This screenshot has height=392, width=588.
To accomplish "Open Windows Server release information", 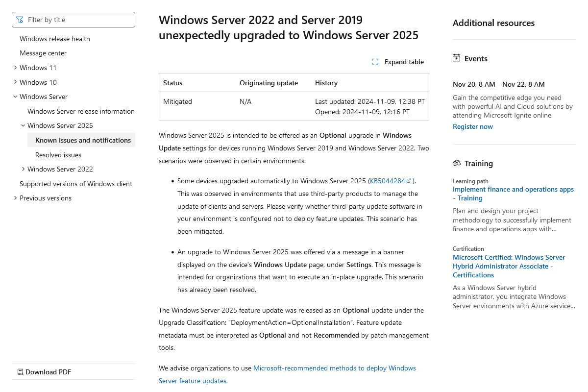I will [x=81, y=111].
